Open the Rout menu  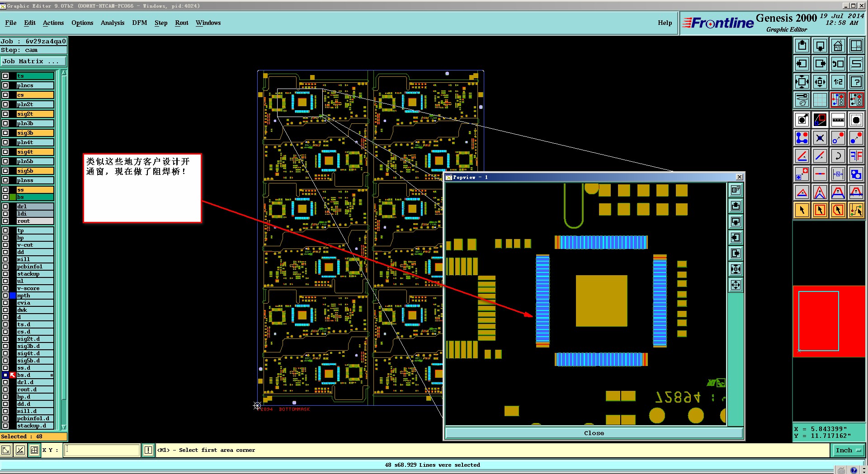(182, 23)
